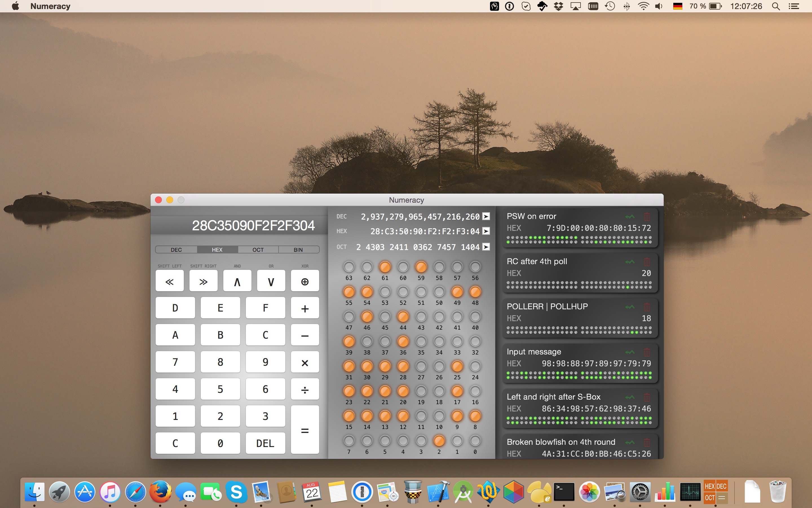Click the multiply × key
Image resolution: width=812 pixels, height=508 pixels.
[305, 362]
